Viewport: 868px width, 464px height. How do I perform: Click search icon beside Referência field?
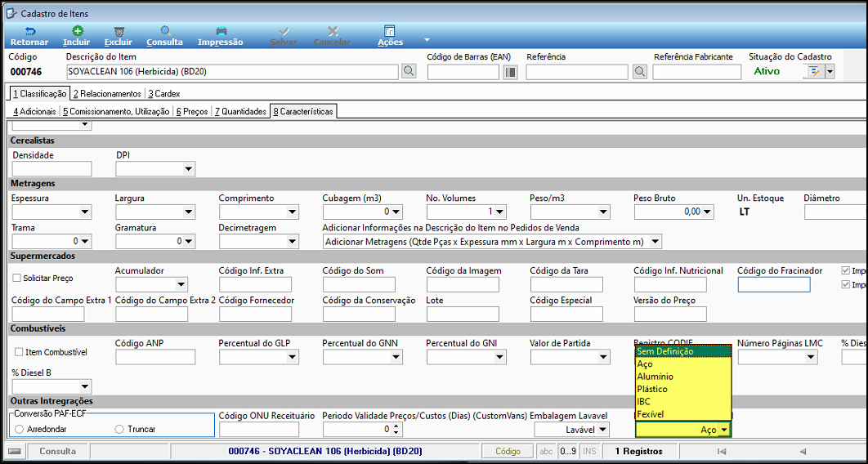point(639,71)
